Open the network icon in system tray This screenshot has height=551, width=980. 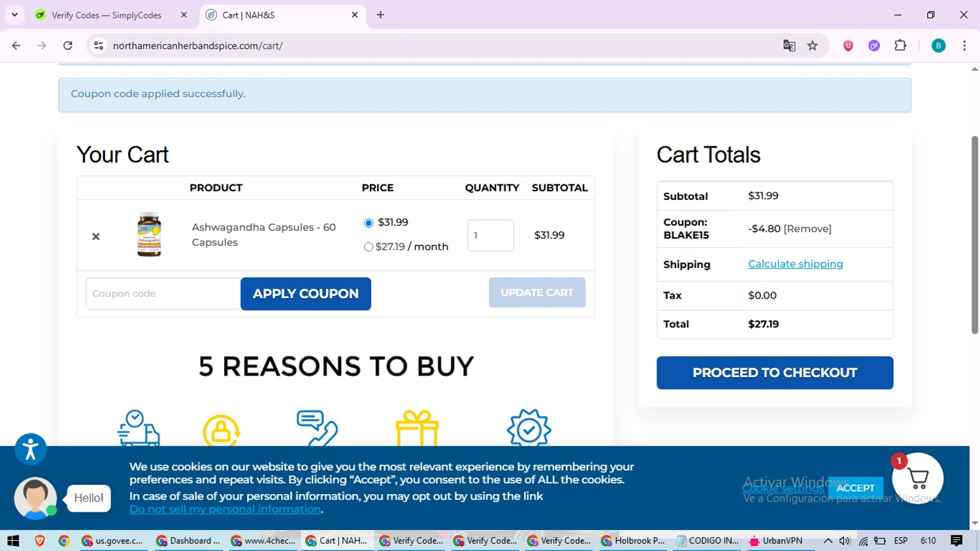click(863, 541)
